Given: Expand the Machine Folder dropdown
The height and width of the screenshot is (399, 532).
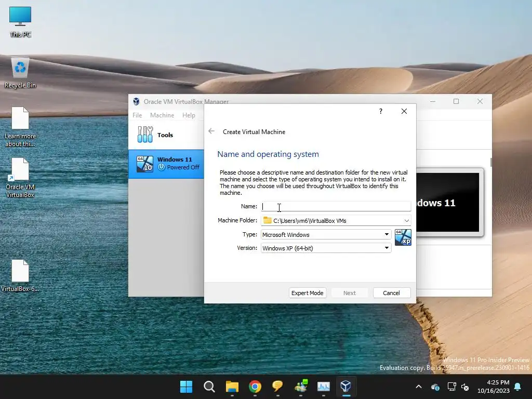Looking at the screenshot, I should point(406,220).
